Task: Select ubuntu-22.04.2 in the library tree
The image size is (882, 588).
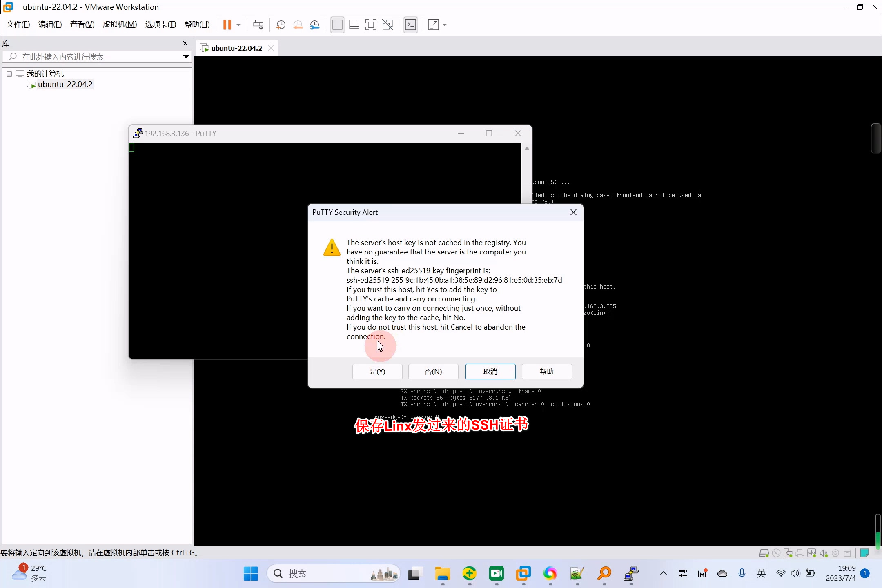Action: coord(65,85)
